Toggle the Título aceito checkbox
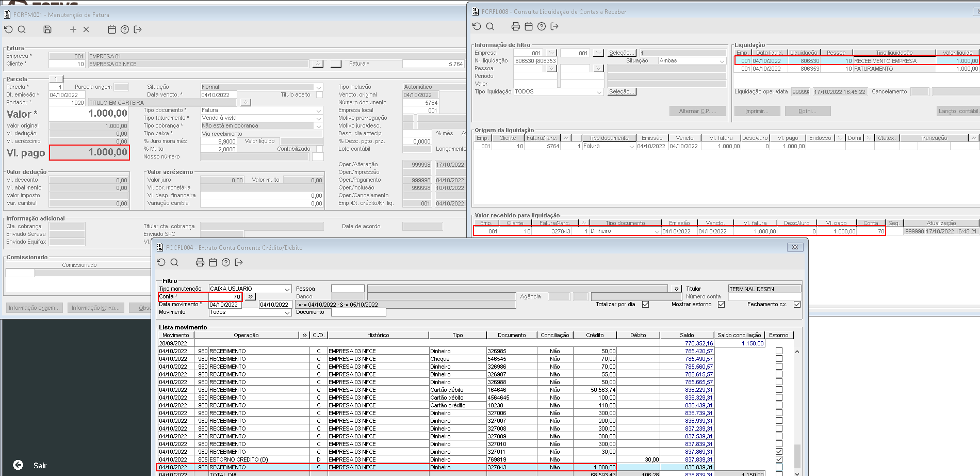Screen dimensions: 980x476 (x=319, y=95)
